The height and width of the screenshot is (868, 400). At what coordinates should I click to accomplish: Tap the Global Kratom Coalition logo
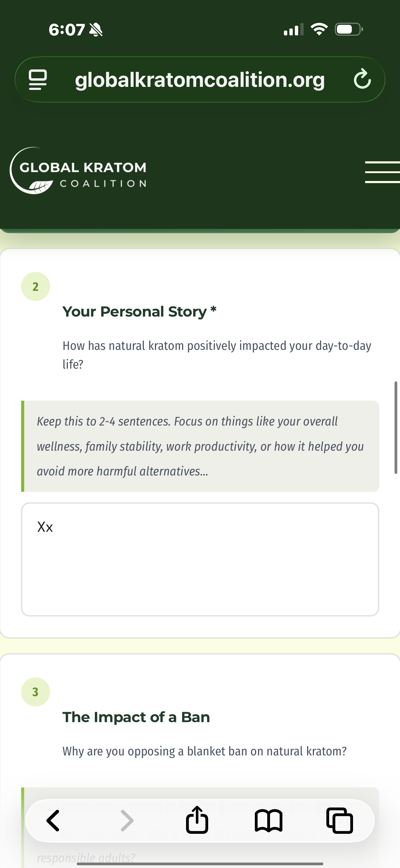coord(78,172)
